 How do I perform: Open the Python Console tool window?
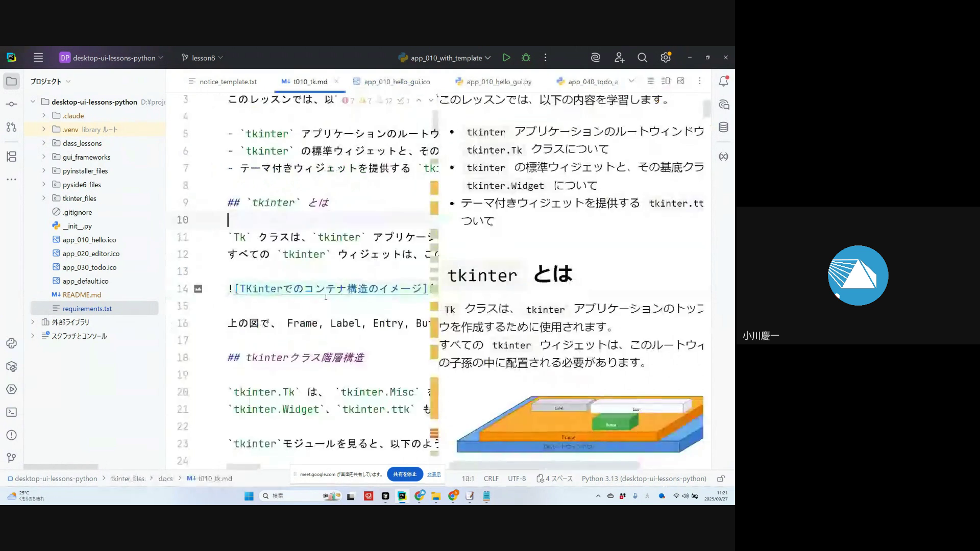click(11, 343)
